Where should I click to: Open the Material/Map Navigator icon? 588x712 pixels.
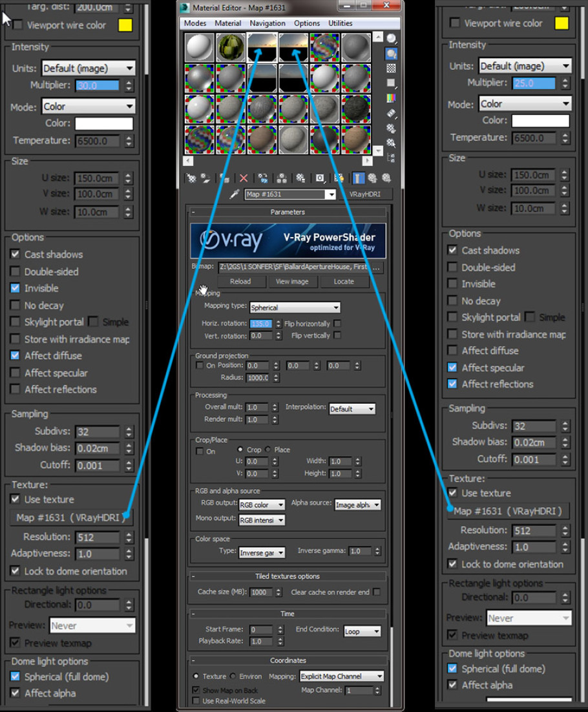coord(391,158)
